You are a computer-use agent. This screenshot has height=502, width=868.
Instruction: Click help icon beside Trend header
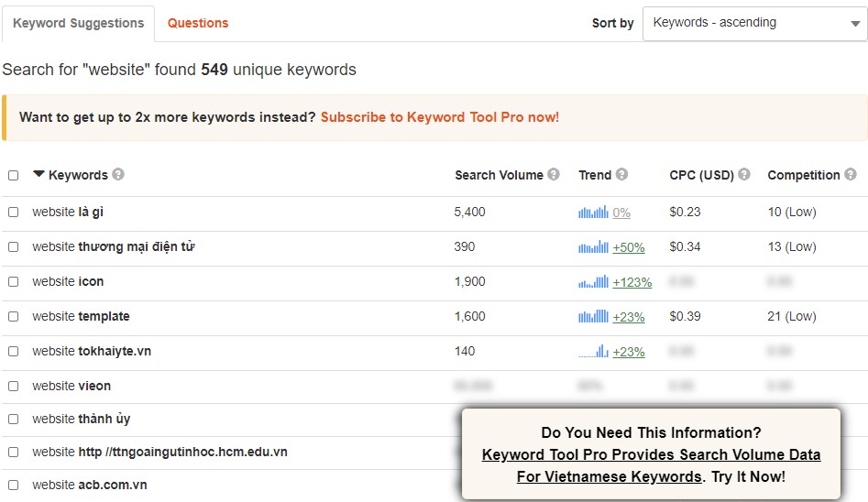(x=622, y=175)
